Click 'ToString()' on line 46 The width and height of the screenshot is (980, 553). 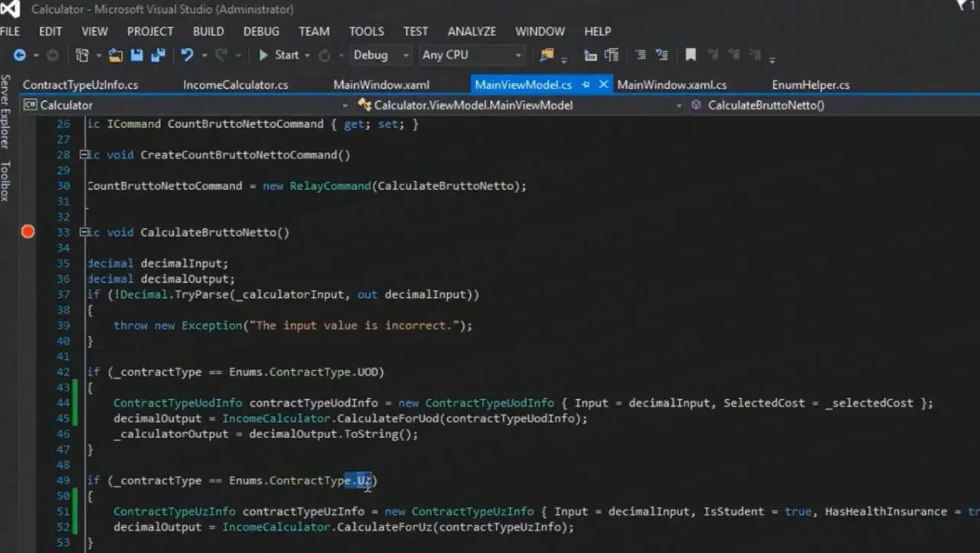click(378, 434)
